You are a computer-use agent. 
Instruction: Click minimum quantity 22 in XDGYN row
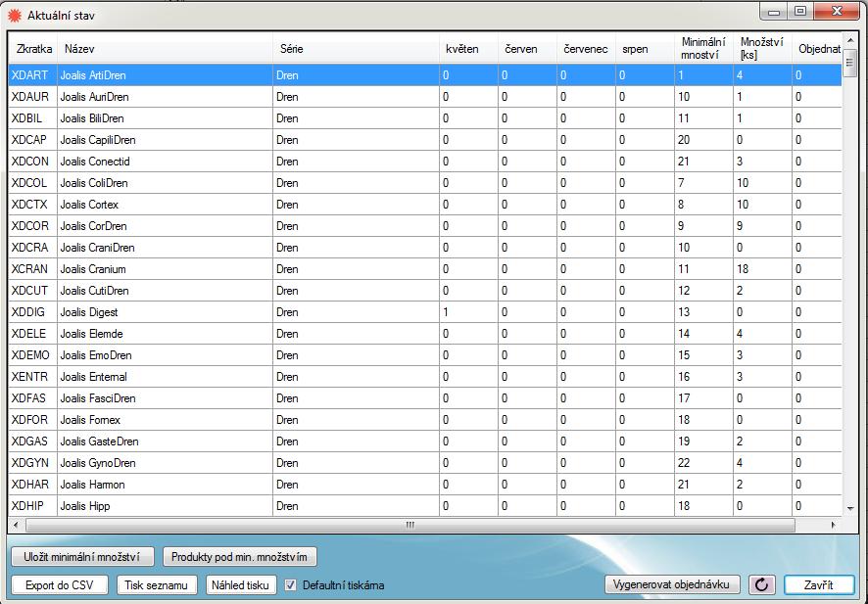coord(703,463)
